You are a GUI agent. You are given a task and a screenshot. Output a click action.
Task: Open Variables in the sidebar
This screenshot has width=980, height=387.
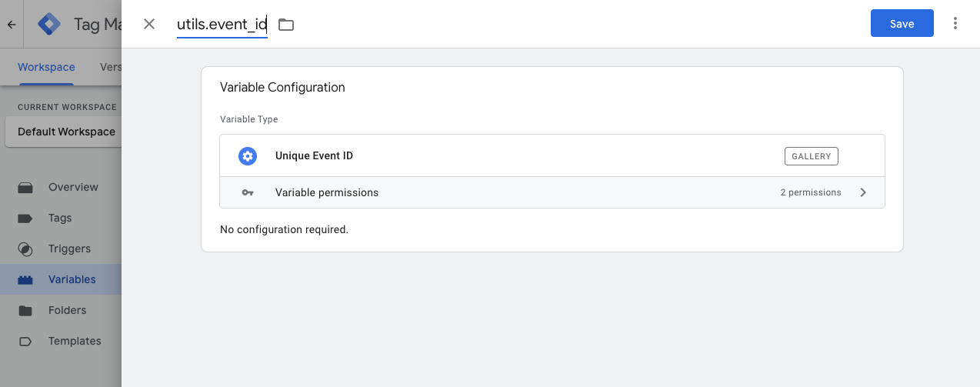click(72, 279)
